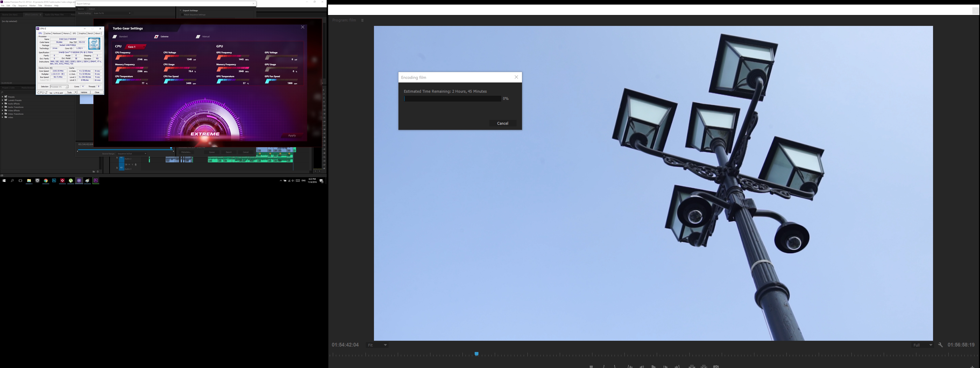Tick the Match Sequence Settings checkbox

coord(182,14)
